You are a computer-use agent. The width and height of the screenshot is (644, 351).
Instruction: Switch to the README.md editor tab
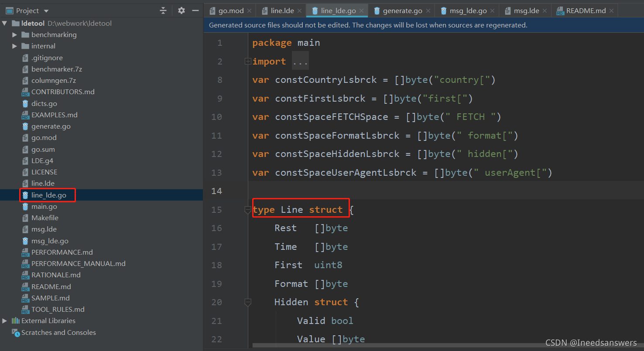click(x=586, y=11)
